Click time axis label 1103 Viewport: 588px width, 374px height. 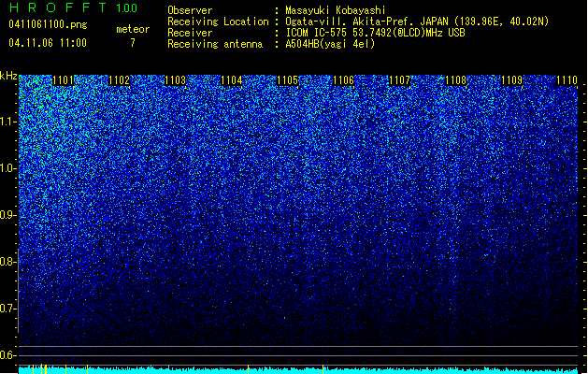click(176, 80)
